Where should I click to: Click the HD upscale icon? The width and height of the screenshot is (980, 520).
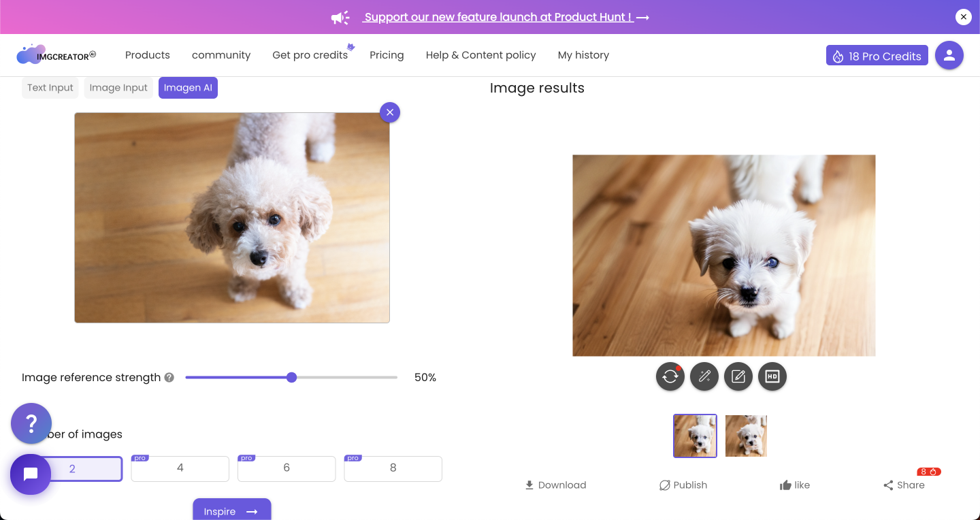(772, 376)
